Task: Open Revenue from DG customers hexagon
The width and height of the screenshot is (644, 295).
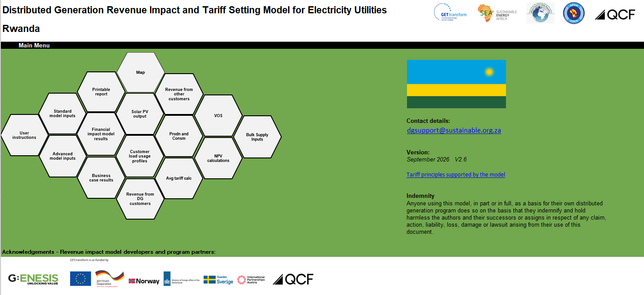Action: pyautogui.click(x=140, y=199)
